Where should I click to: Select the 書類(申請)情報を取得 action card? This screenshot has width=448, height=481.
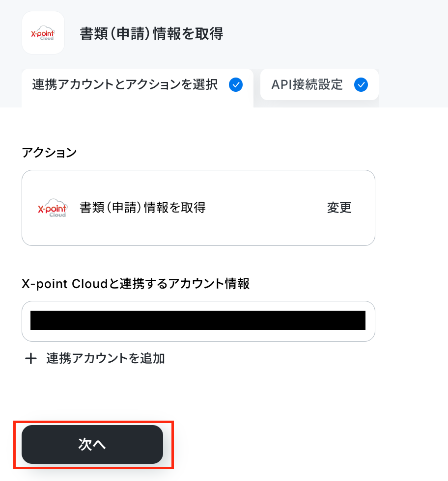click(198, 208)
